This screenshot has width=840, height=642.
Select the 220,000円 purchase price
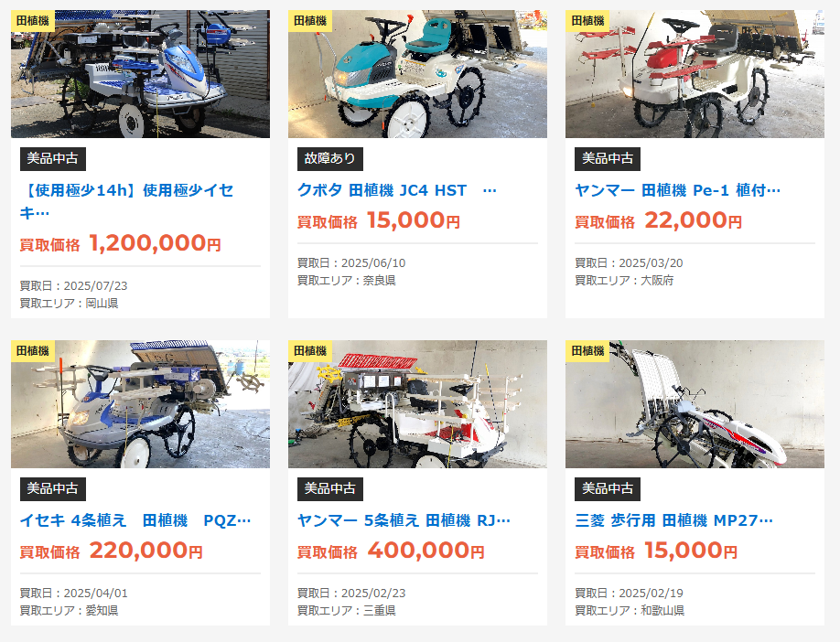tap(145, 551)
